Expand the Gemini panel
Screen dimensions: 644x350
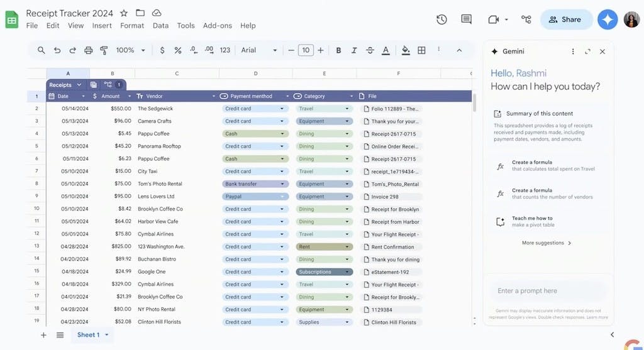[x=588, y=52]
